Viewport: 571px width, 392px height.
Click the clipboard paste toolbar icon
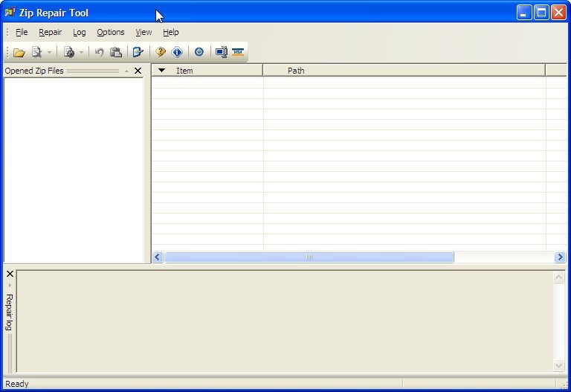click(x=116, y=52)
